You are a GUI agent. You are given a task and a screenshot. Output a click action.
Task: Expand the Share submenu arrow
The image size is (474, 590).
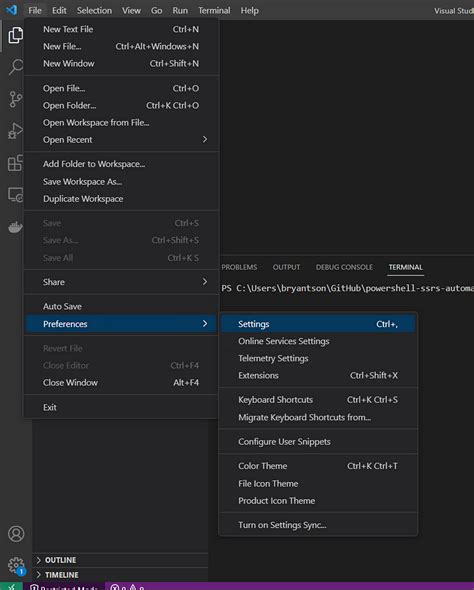[x=205, y=282]
